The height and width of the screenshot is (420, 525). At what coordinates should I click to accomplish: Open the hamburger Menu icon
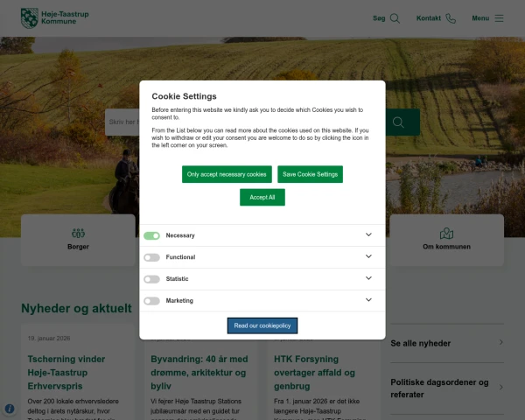pyautogui.click(x=499, y=18)
